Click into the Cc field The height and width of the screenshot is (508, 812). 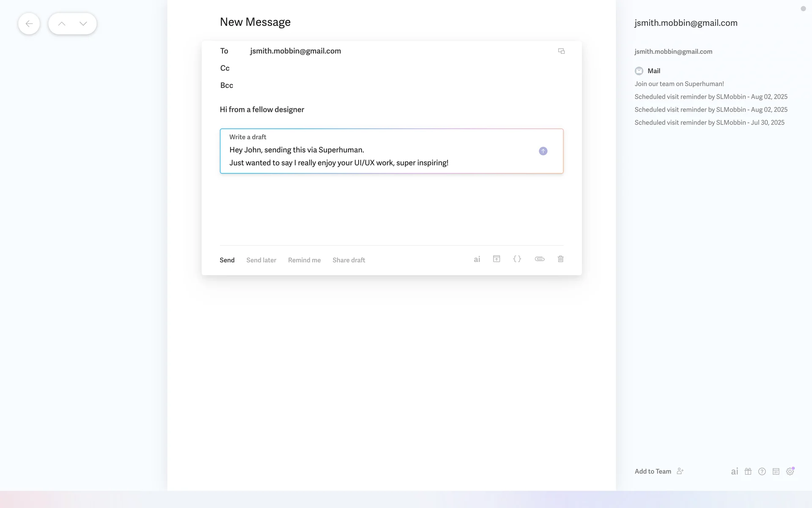tap(381, 68)
